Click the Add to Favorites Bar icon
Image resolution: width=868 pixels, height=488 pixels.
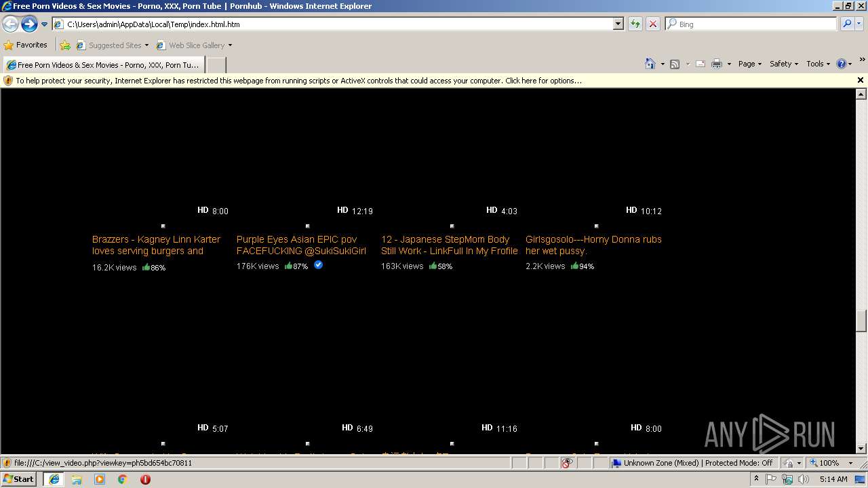[65, 45]
